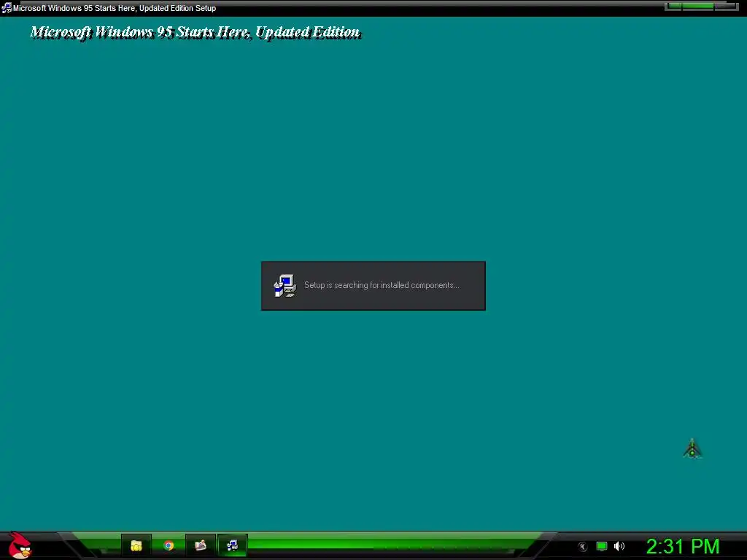Switch to the Setup program taskbar button

tap(233, 545)
